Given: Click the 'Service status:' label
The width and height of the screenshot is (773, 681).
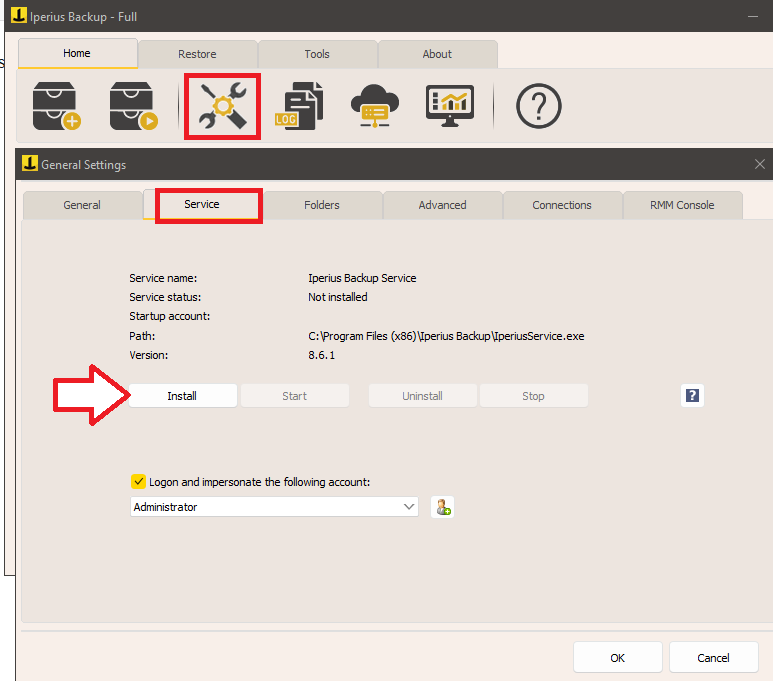Looking at the screenshot, I should 165,297.
